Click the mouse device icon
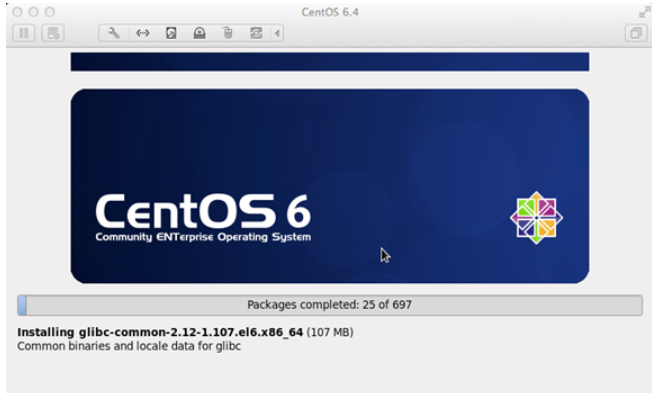 coord(227,33)
